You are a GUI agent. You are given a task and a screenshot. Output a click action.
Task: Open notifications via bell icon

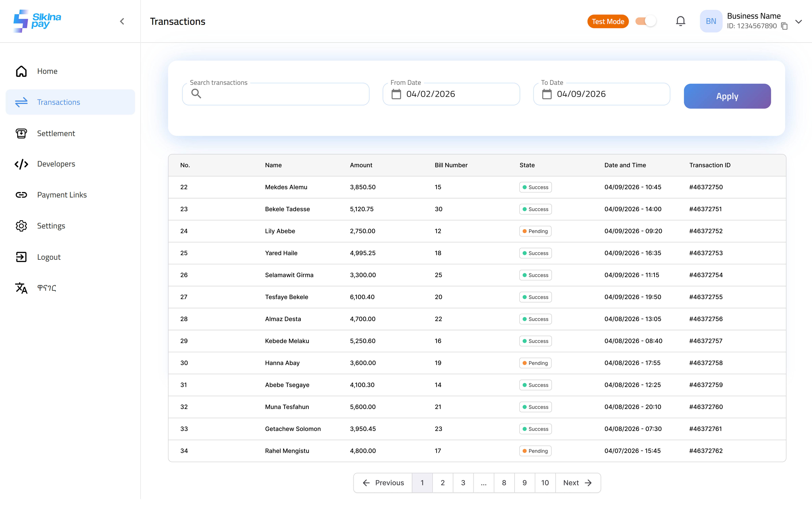[681, 21]
